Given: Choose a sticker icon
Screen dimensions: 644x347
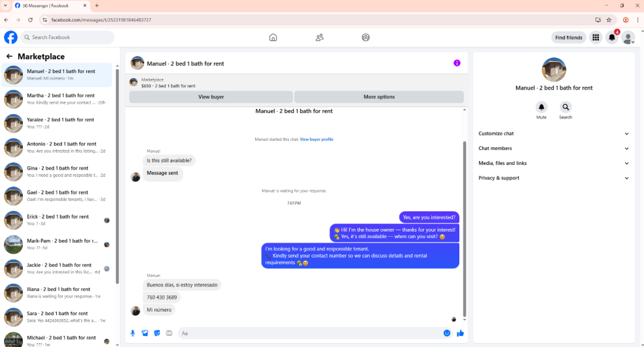Looking at the screenshot, I should [x=157, y=333].
